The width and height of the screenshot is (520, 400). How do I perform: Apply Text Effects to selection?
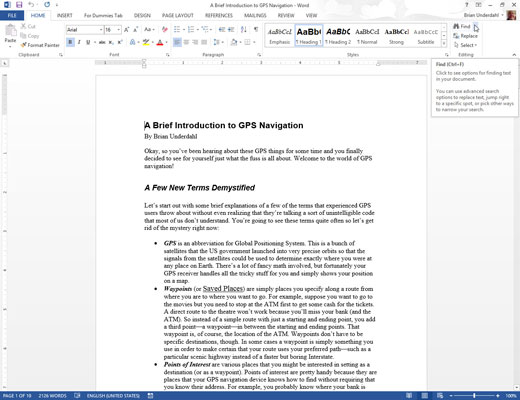[x=133, y=42]
